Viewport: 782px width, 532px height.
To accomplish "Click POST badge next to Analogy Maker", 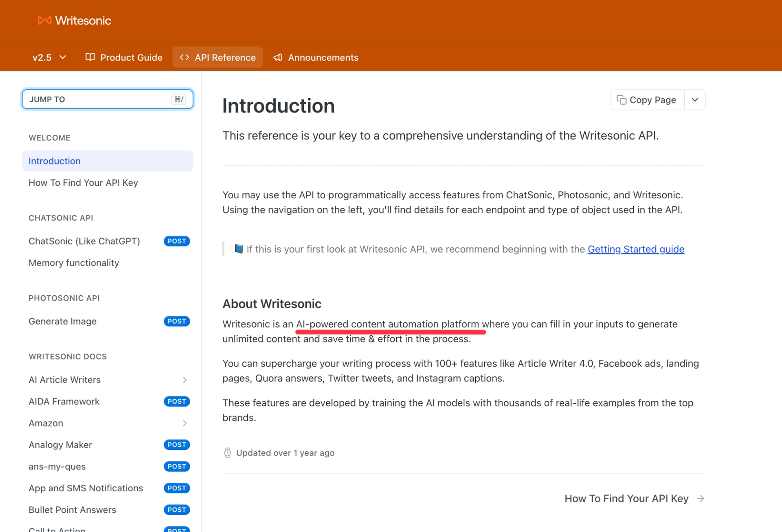I will 177,445.
